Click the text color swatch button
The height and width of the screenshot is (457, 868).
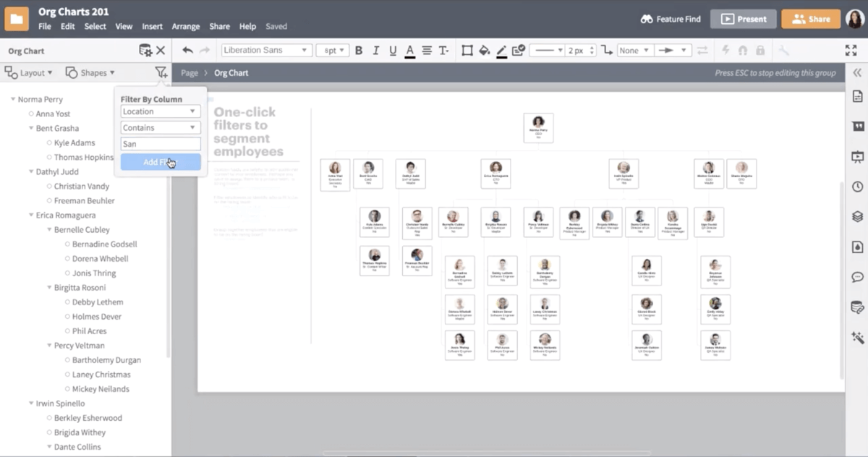coord(409,51)
